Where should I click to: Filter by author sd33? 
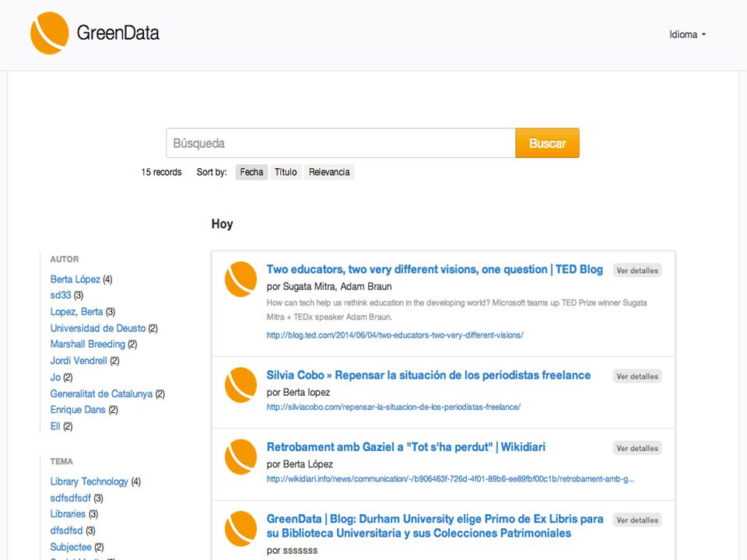pyautogui.click(x=61, y=296)
